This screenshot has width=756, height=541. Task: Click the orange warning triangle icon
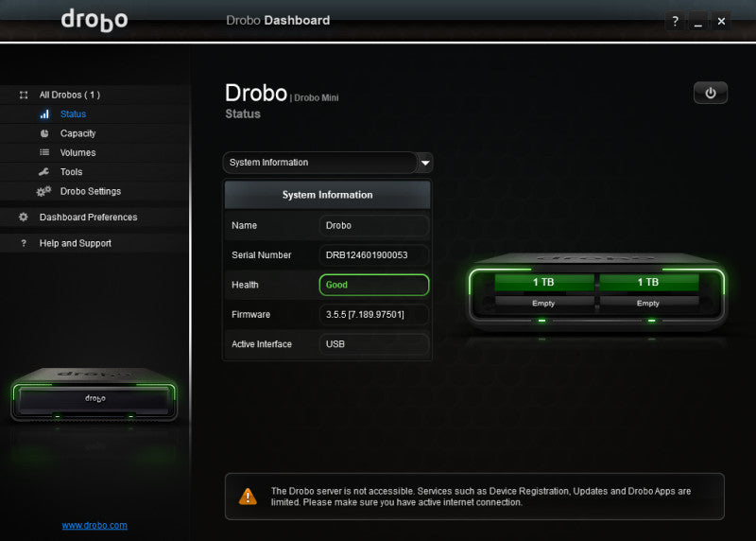tap(248, 497)
